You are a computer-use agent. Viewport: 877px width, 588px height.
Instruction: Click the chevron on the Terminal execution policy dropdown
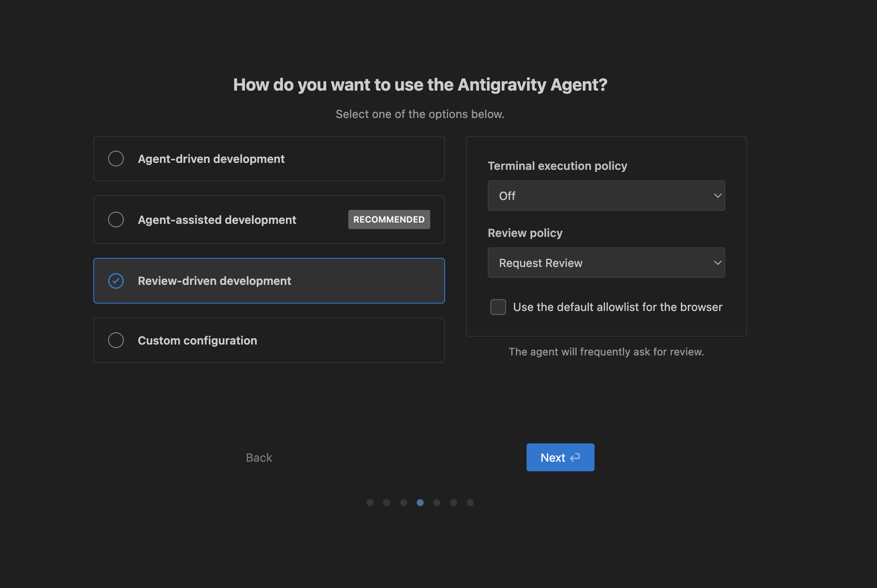pyautogui.click(x=717, y=196)
